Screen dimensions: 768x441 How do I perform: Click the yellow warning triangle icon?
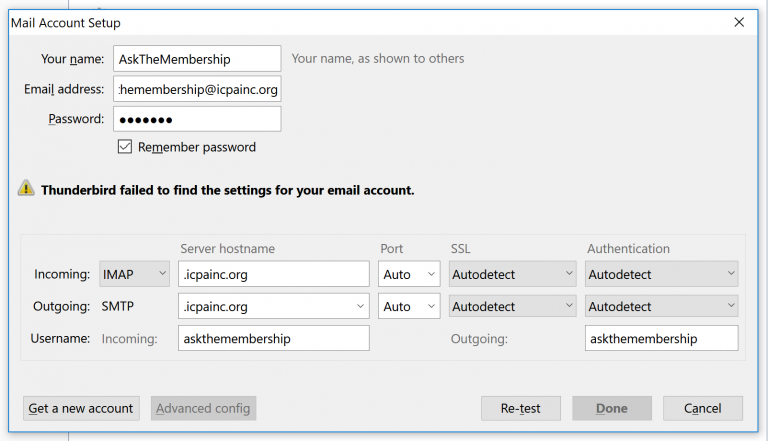pyautogui.click(x=26, y=188)
